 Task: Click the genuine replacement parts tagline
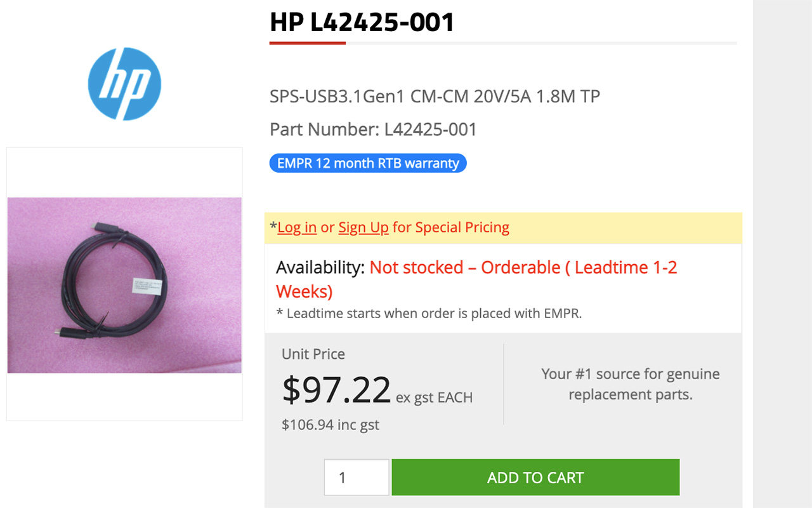630,384
